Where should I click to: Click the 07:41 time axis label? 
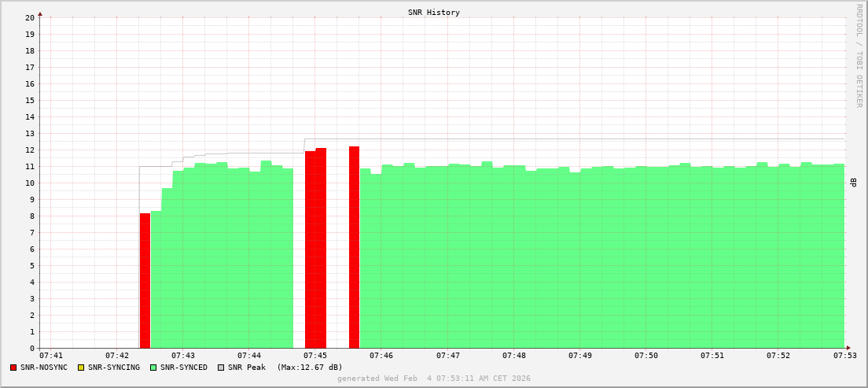50,356
